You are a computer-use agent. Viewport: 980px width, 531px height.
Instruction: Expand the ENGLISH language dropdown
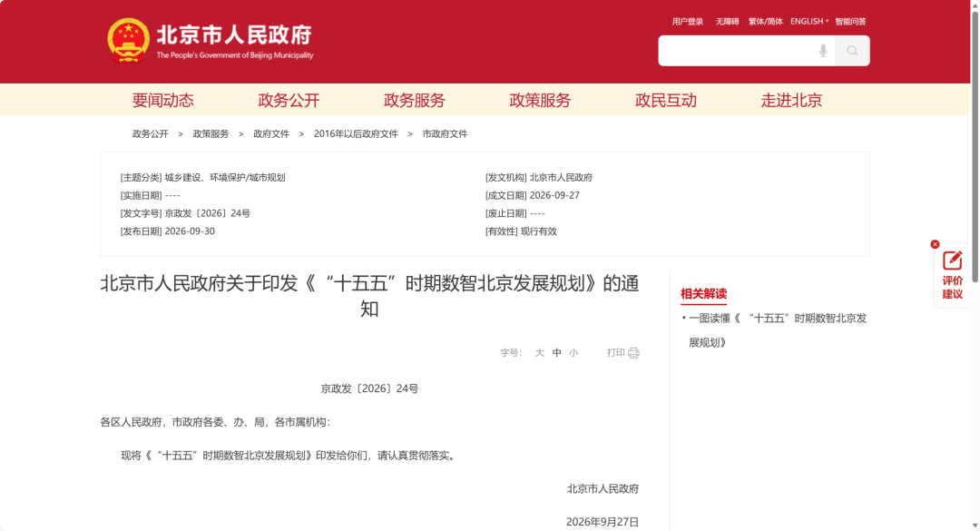point(809,21)
